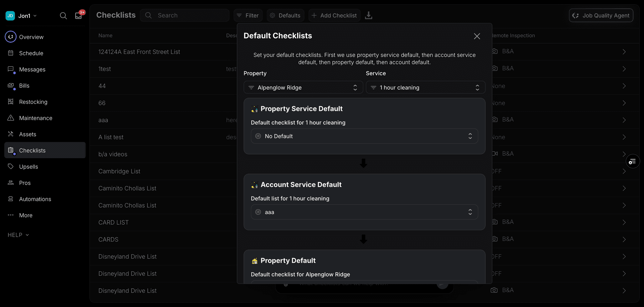
Task: Open Messages via its sidebar icon
Action: coord(11,69)
